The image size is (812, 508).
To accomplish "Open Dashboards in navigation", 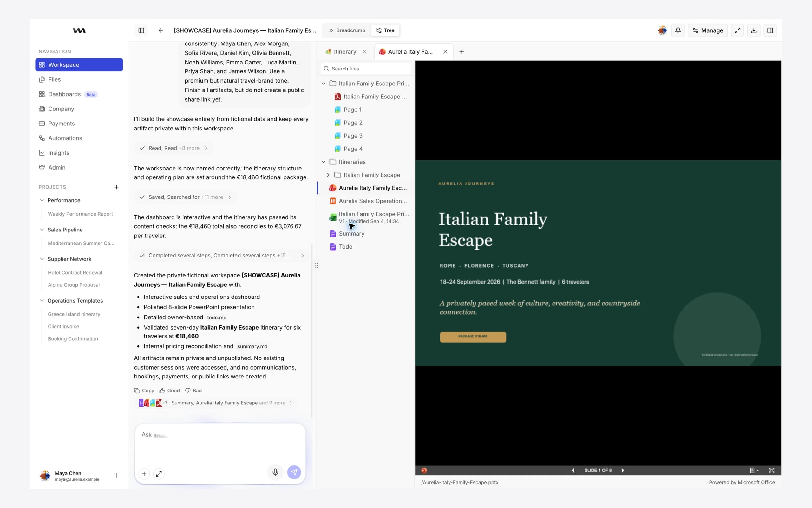I will click(x=79, y=94).
